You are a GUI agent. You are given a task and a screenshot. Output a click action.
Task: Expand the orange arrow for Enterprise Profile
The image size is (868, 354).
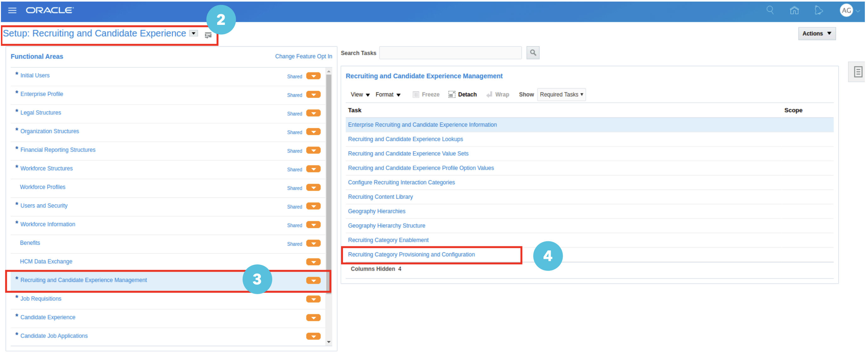click(313, 95)
